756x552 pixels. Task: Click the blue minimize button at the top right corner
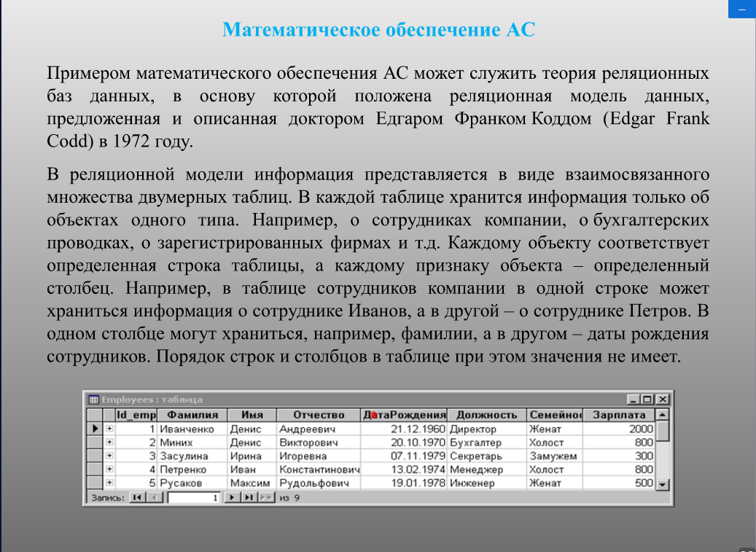pos(742,9)
